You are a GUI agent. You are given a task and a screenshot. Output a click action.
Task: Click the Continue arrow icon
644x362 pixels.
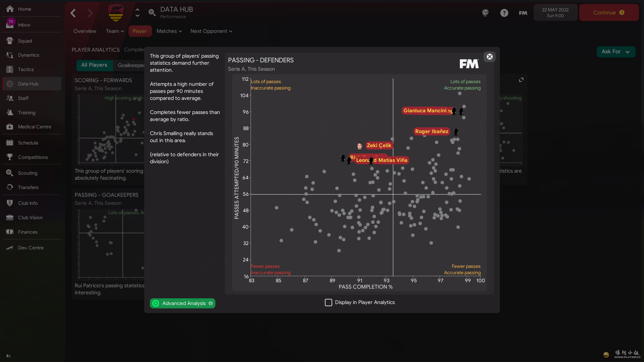click(622, 13)
